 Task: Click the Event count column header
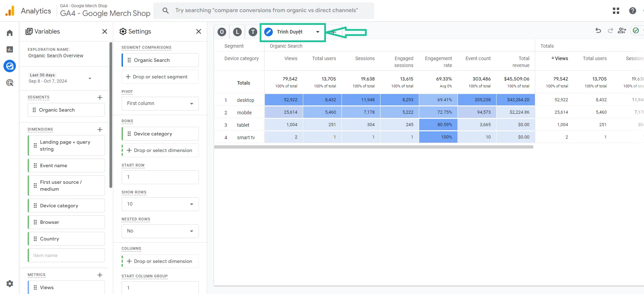pyautogui.click(x=478, y=58)
